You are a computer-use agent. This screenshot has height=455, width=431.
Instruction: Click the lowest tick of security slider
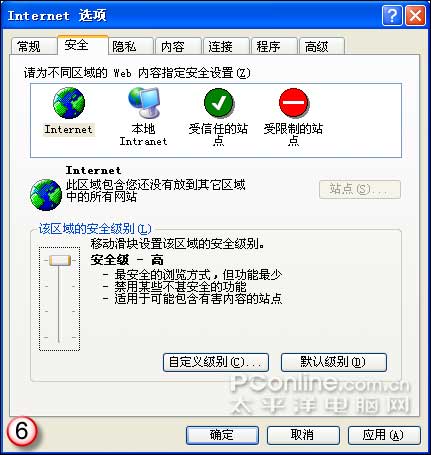[59, 337]
